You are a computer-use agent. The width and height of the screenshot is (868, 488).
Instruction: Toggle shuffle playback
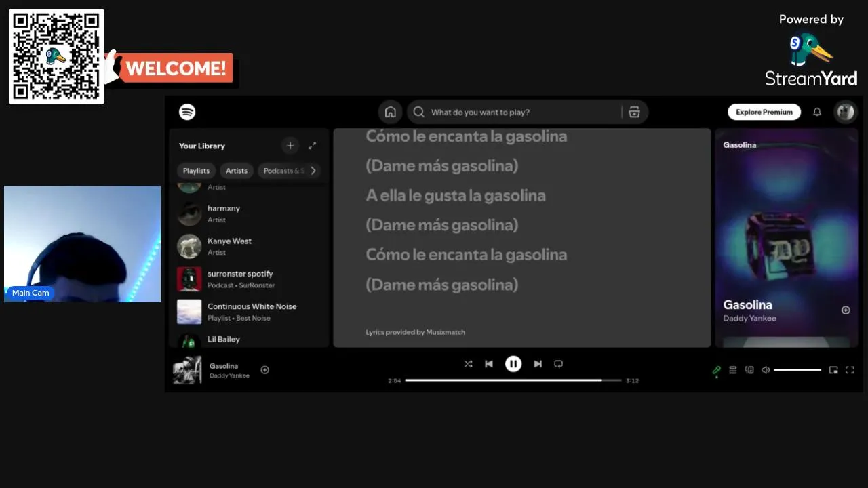click(x=468, y=364)
